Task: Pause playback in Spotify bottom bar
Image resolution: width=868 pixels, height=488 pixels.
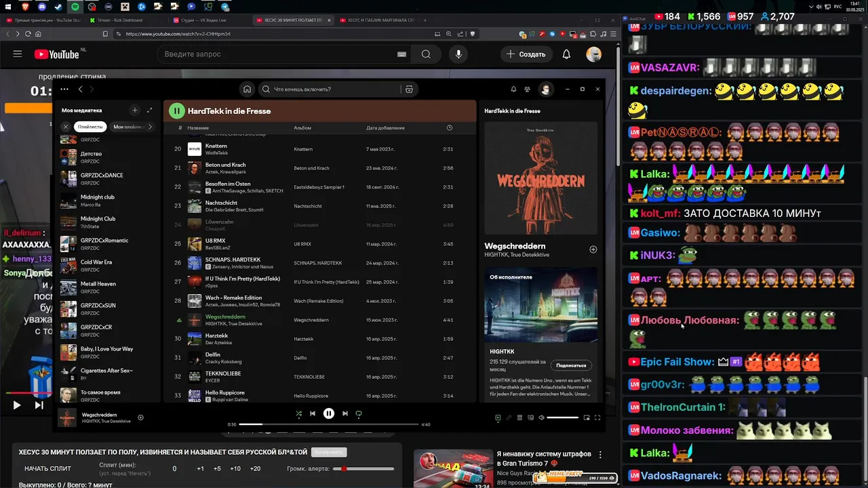Action: click(329, 413)
